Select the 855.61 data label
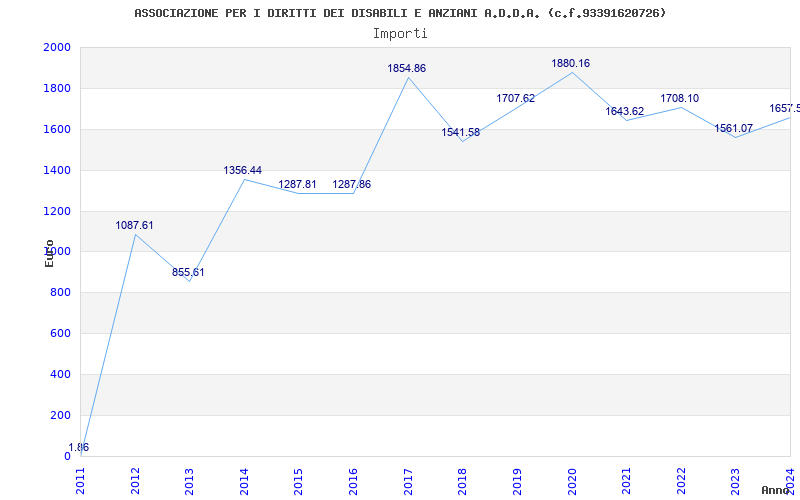 tap(188, 272)
